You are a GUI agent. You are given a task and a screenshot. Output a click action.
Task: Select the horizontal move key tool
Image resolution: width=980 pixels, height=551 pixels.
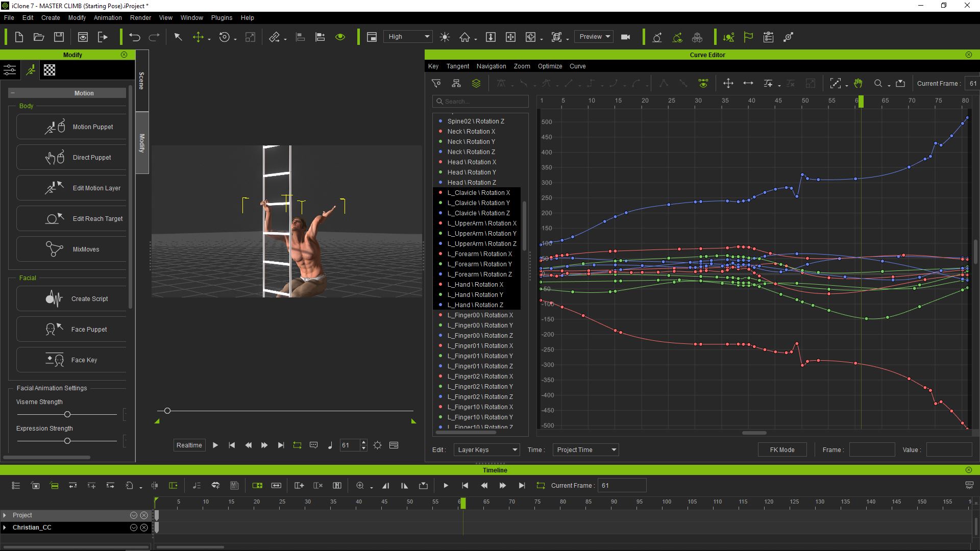[748, 83]
